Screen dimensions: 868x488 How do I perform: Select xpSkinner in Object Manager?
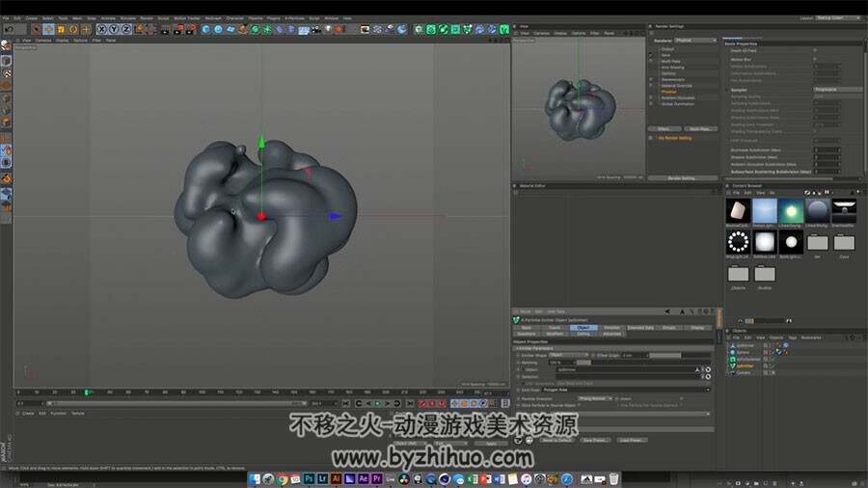pos(746,345)
